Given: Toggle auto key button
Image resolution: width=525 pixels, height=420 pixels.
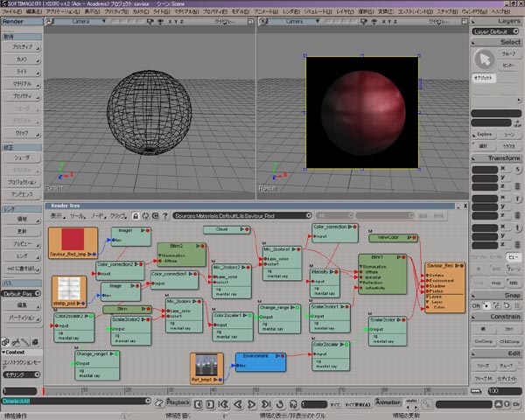Looking at the screenshot, I should 411,401.
